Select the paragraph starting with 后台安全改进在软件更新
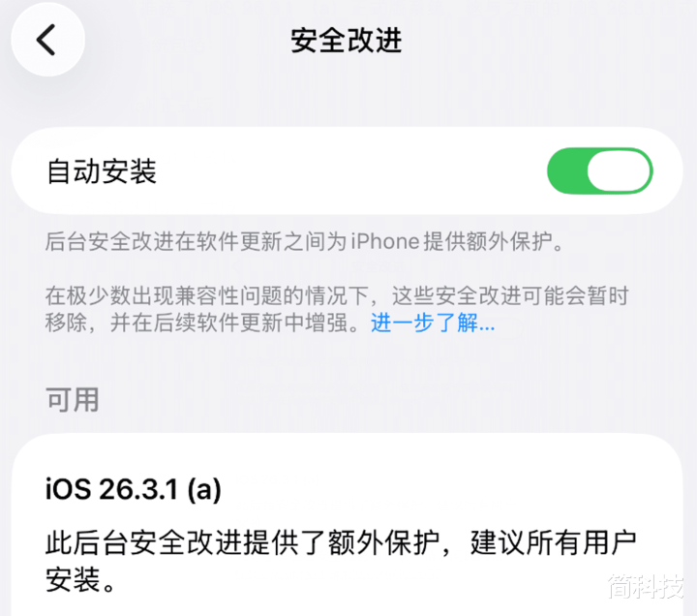Screen dimensions: 697x616 (305, 241)
